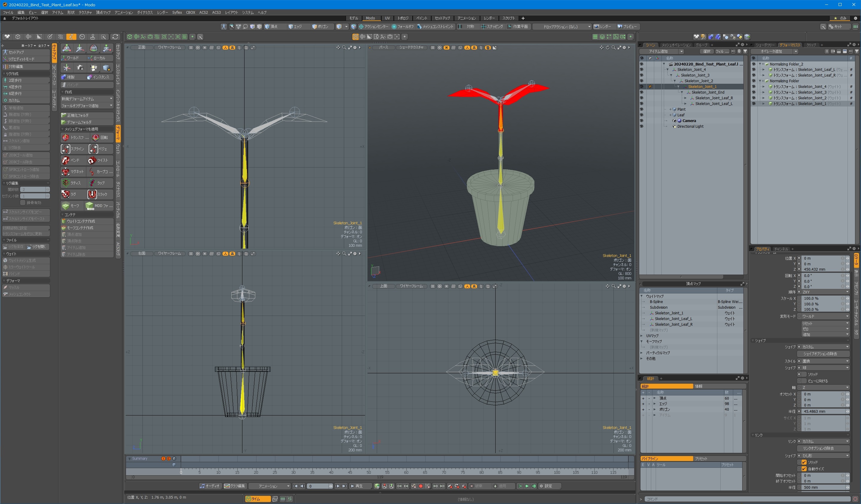Switch to the UV layout tab
861x504 pixels.
coord(387,18)
